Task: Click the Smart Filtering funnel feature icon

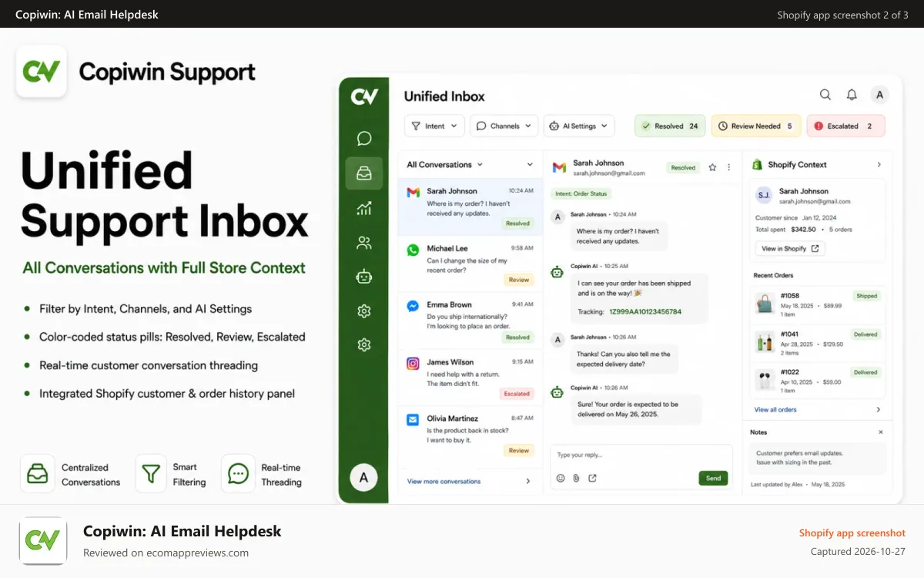Action: [151, 473]
